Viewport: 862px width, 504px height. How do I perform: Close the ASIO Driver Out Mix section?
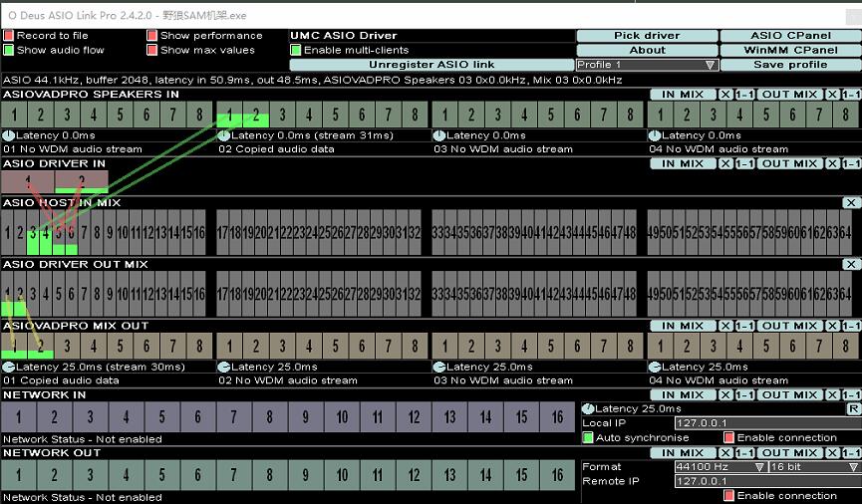pyautogui.click(x=851, y=264)
